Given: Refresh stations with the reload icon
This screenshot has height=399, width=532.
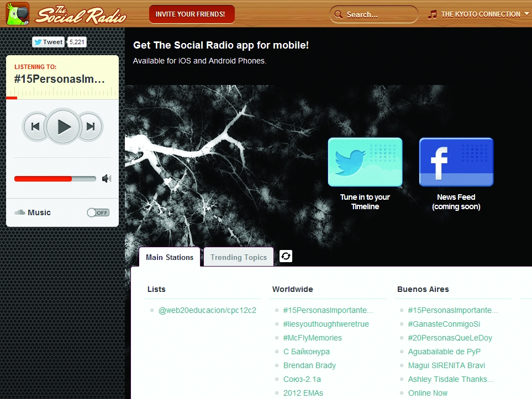Looking at the screenshot, I should [286, 256].
